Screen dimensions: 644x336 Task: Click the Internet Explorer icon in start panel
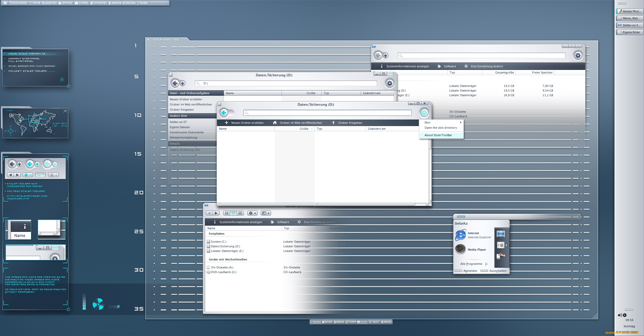(460, 235)
